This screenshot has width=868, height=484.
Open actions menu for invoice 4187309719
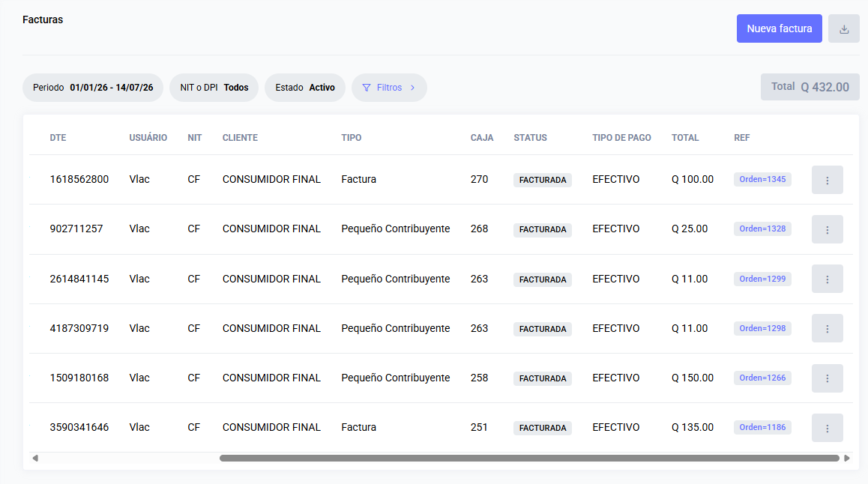tap(827, 328)
